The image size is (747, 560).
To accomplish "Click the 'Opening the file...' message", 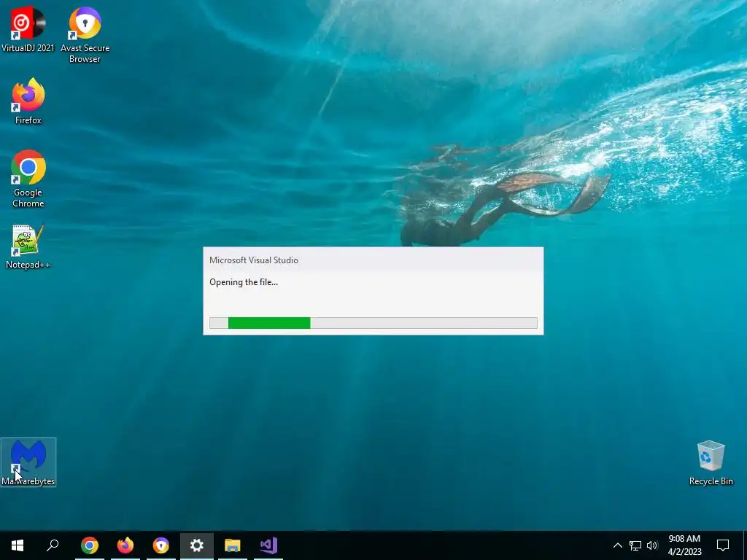I will tap(244, 282).
